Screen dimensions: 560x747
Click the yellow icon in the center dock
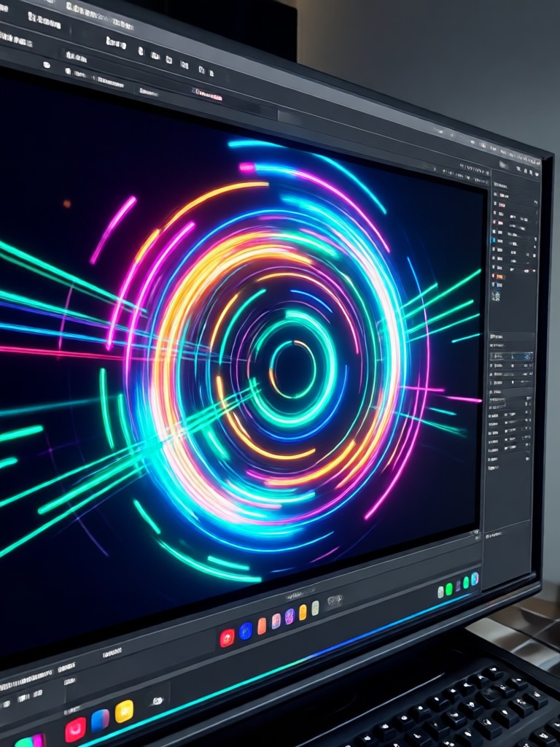(x=303, y=613)
